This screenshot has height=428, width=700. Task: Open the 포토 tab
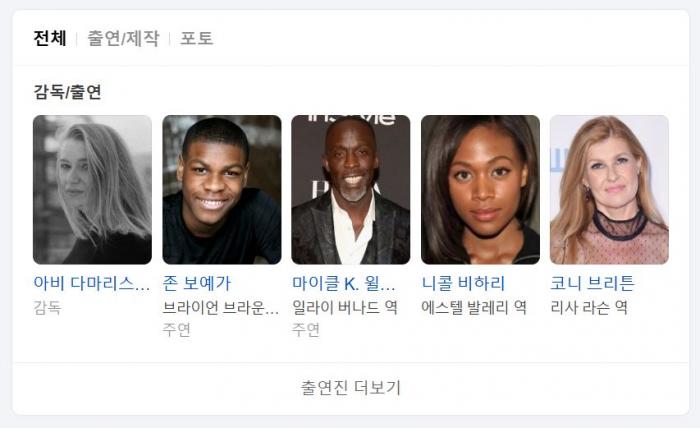pos(196,38)
